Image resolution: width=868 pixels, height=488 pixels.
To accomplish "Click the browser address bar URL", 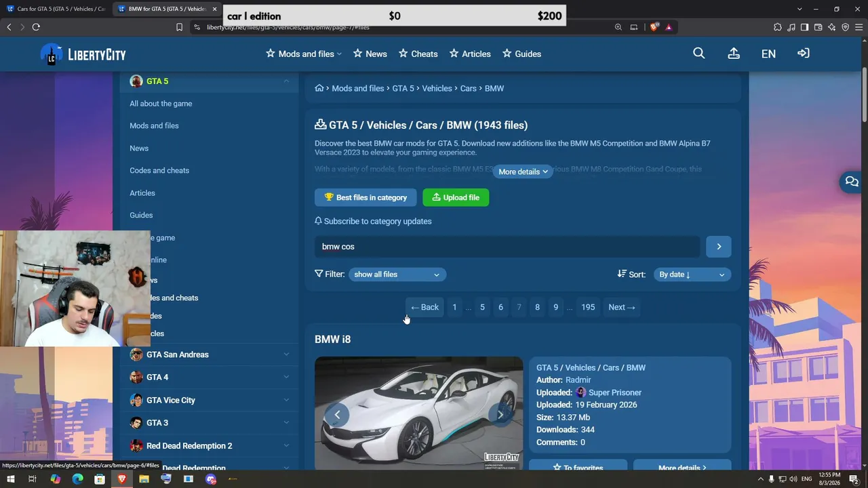I will click(288, 27).
